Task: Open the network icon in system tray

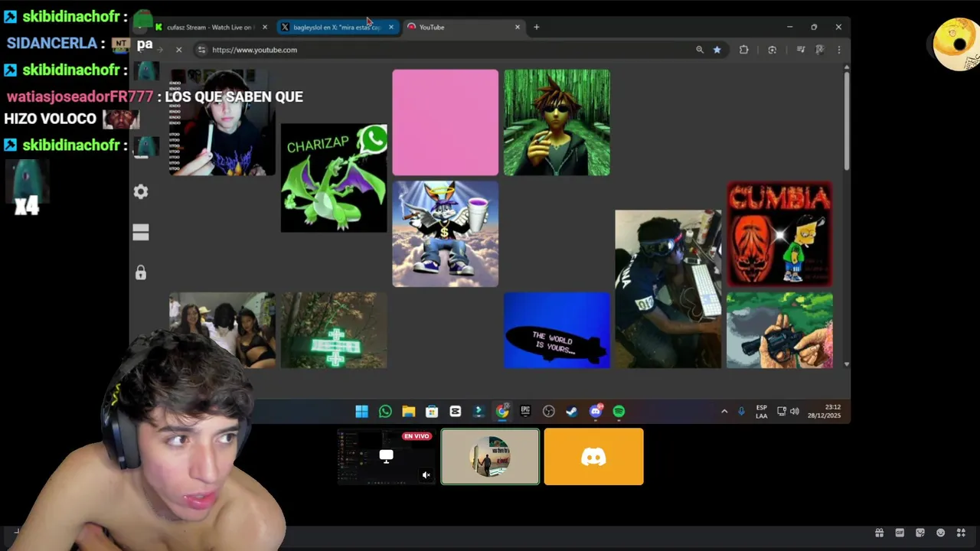Action: pyautogui.click(x=782, y=412)
